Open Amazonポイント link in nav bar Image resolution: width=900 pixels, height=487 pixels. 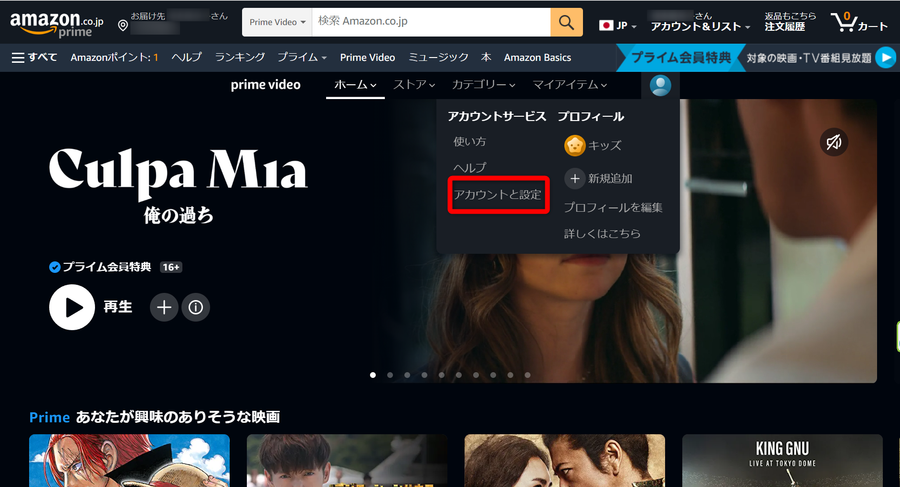point(114,57)
